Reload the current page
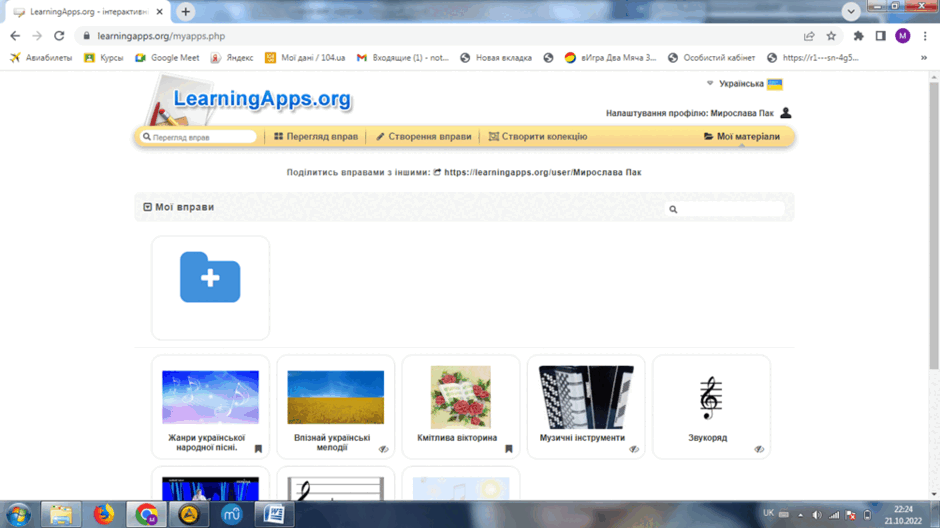This screenshot has height=528, width=940. tap(59, 36)
